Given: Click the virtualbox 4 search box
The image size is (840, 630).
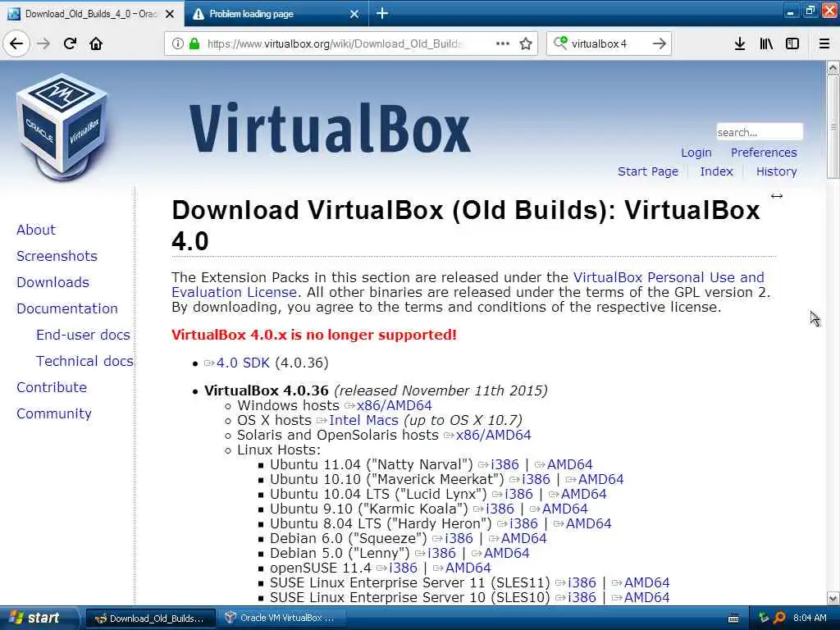Looking at the screenshot, I should coord(608,43).
